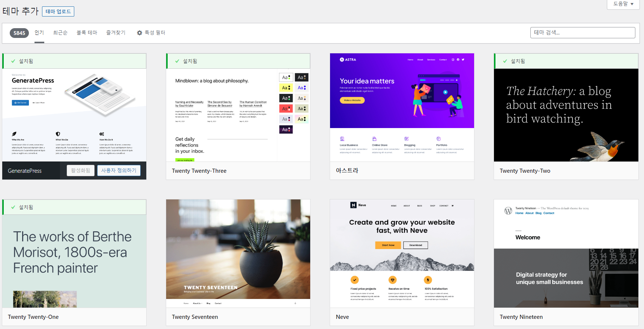Viewport: 644px width, 329px height.
Task: Click the Twenty Twenty-Three theme name
Action: point(199,171)
